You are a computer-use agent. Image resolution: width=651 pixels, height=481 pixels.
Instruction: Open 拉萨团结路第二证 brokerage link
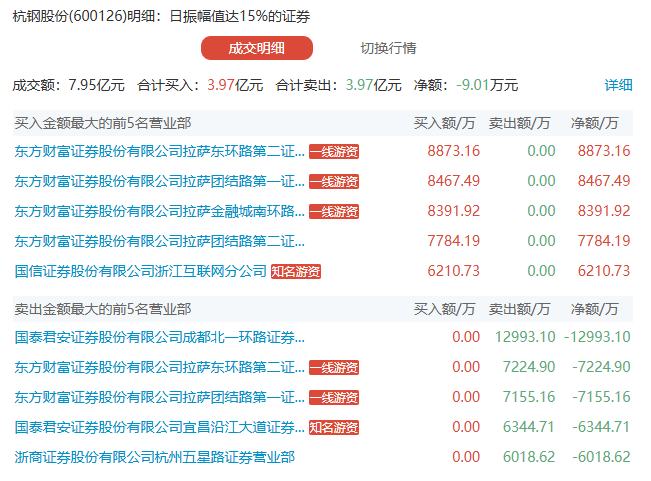point(159,241)
